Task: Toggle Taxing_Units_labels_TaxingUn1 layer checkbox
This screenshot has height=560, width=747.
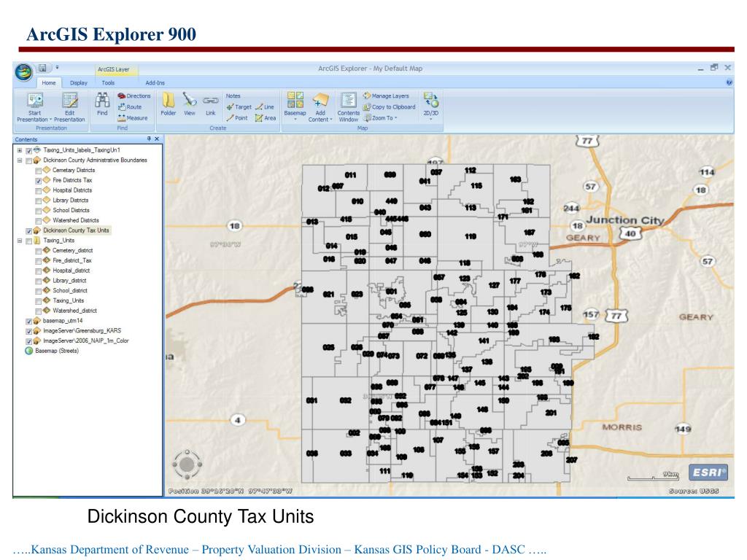Action: click(29, 150)
